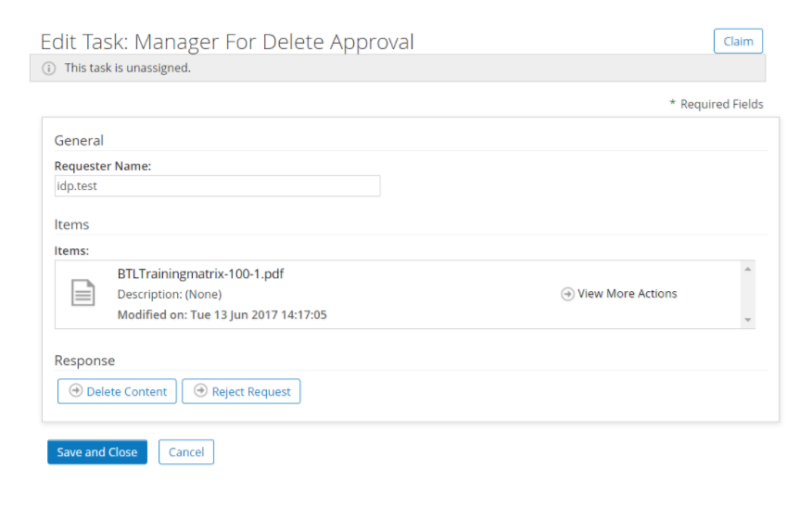Click the Claim button
The height and width of the screenshot is (507, 812).
[738, 41]
